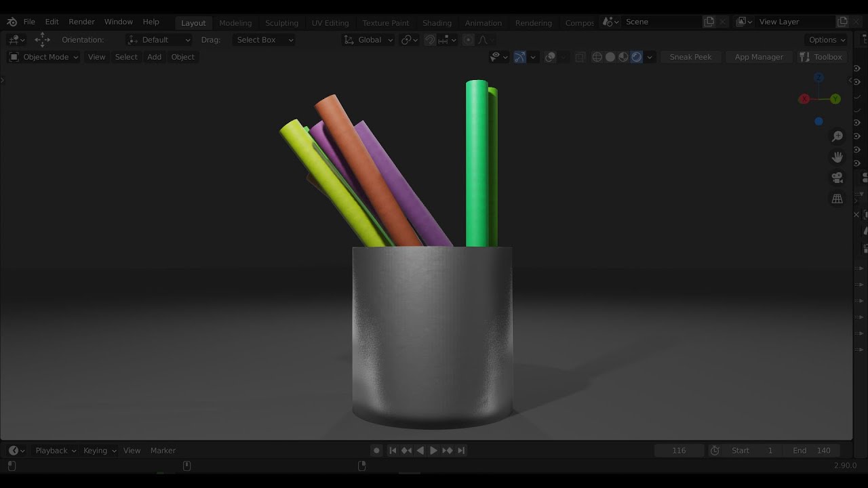Click the zoom magnifier viewport icon

[x=837, y=137]
